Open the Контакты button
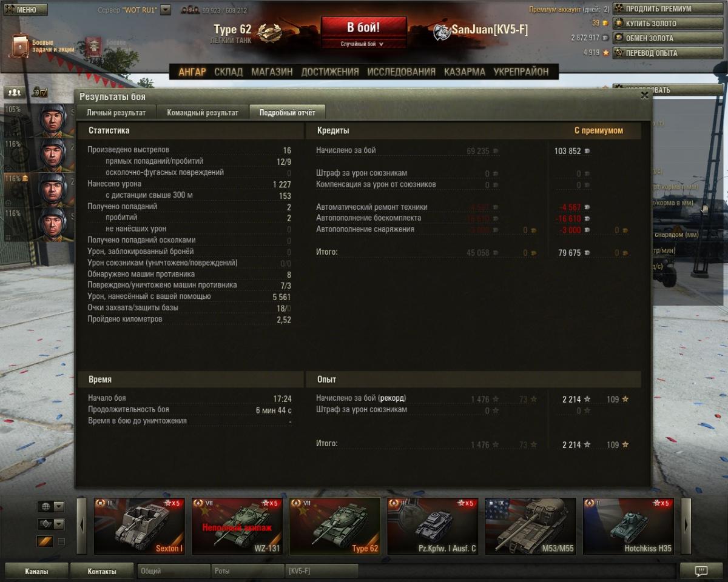Image resolution: width=728 pixels, height=582 pixels. pos(102,571)
